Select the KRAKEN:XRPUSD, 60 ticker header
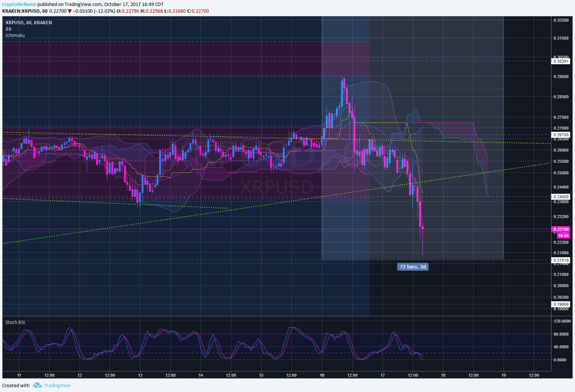The image size is (575, 392). [x=25, y=11]
